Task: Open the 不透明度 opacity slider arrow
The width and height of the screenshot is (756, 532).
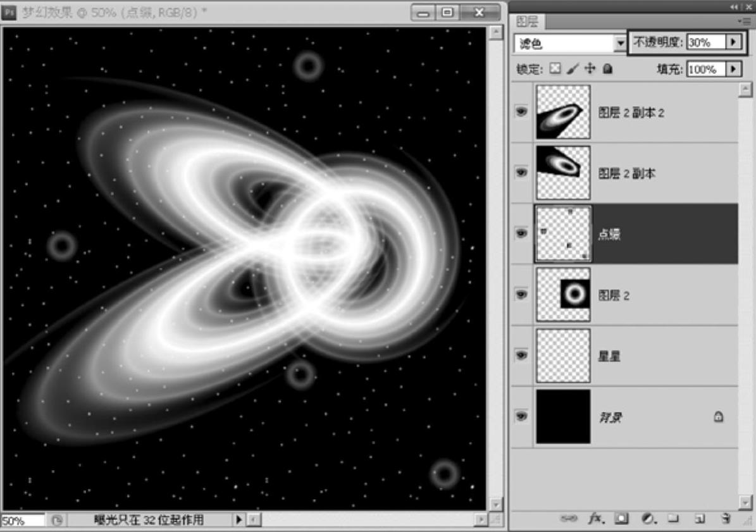Action: [733, 42]
